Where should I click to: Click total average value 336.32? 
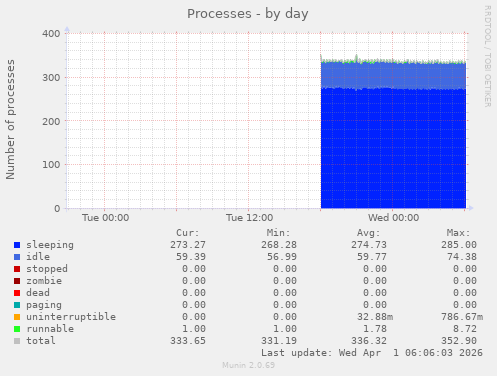(x=369, y=341)
